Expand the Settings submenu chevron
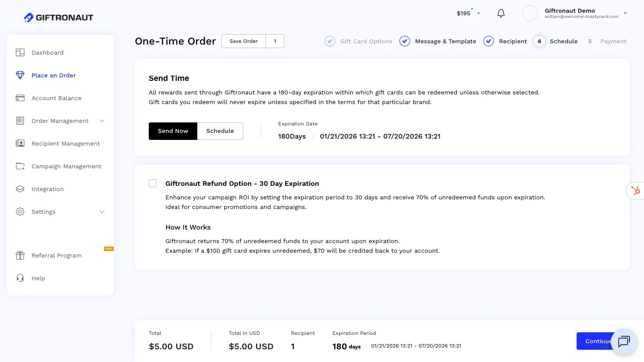 [x=102, y=212]
